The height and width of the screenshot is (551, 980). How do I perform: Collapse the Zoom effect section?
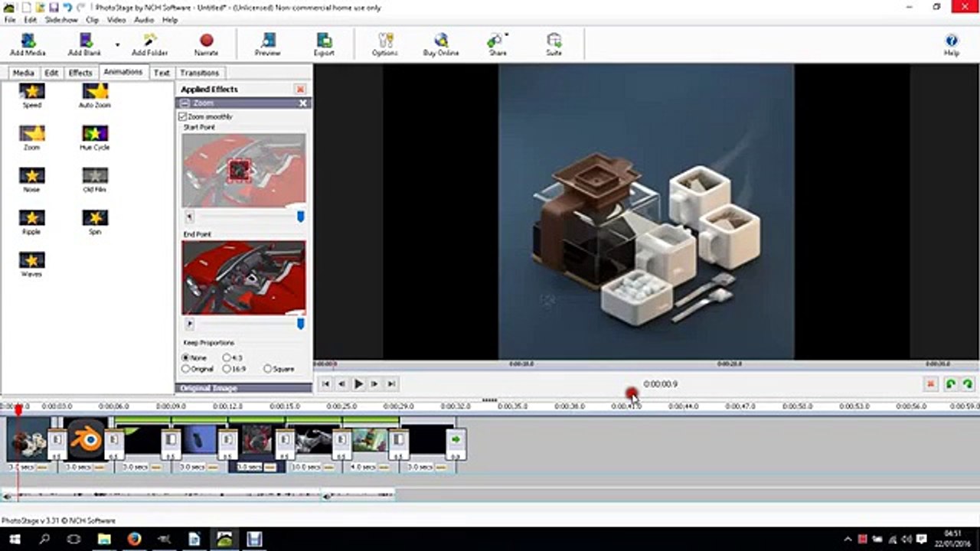point(185,103)
